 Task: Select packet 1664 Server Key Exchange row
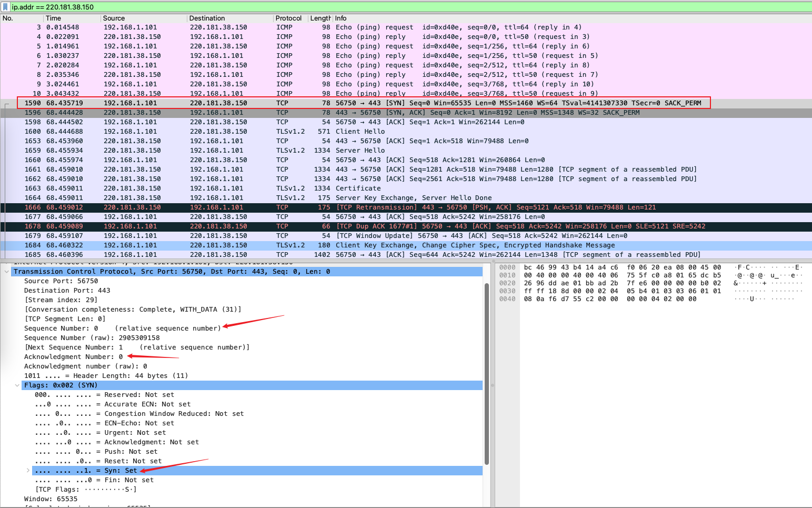(x=406, y=198)
